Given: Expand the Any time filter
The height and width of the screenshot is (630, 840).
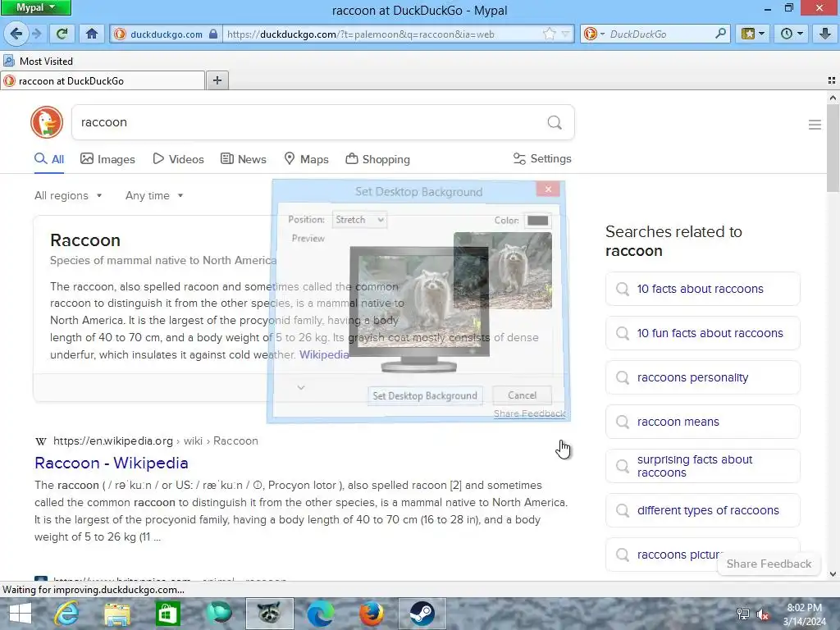Looking at the screenshot, I should [x=154, y=195].
